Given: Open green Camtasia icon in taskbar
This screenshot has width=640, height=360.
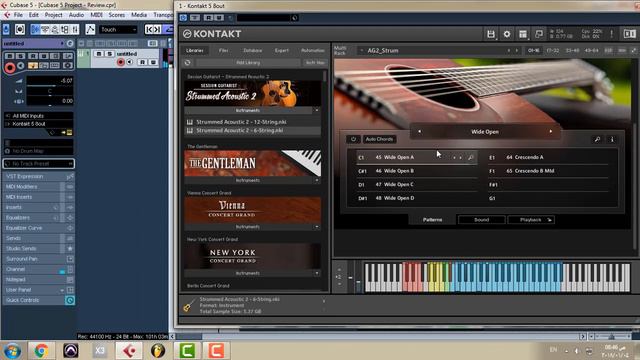Looking at the screenshot, I should [187, 351].
